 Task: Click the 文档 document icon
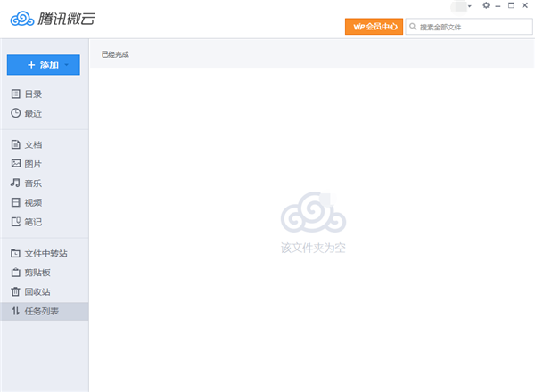[16, 144]
